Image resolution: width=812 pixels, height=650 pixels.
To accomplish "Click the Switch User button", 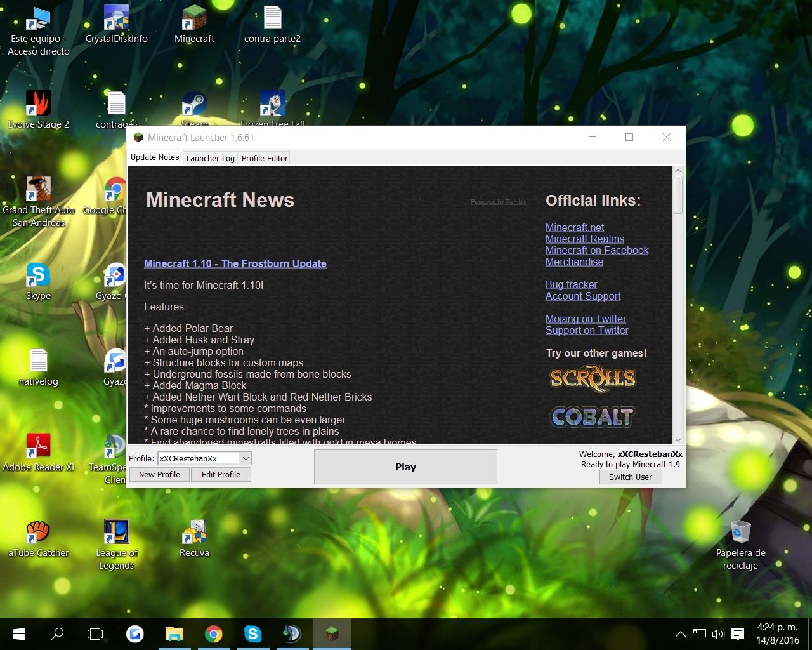I will 631,477.
